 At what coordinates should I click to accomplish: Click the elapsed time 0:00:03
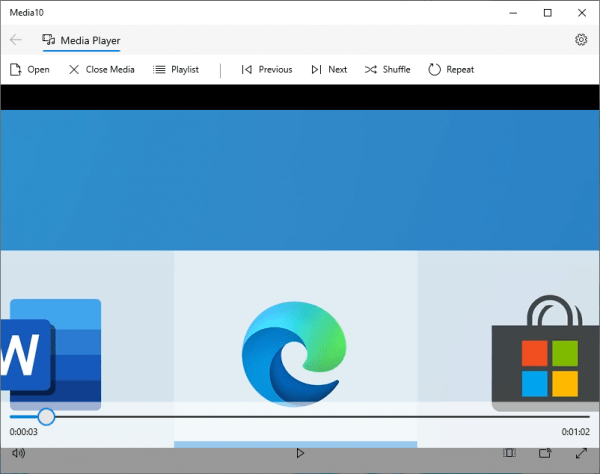coord(24,432)
